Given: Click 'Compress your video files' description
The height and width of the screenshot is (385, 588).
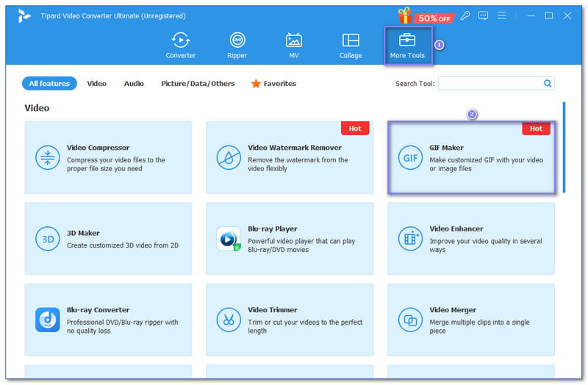Looking at the screenshot, I should [116, 164].
